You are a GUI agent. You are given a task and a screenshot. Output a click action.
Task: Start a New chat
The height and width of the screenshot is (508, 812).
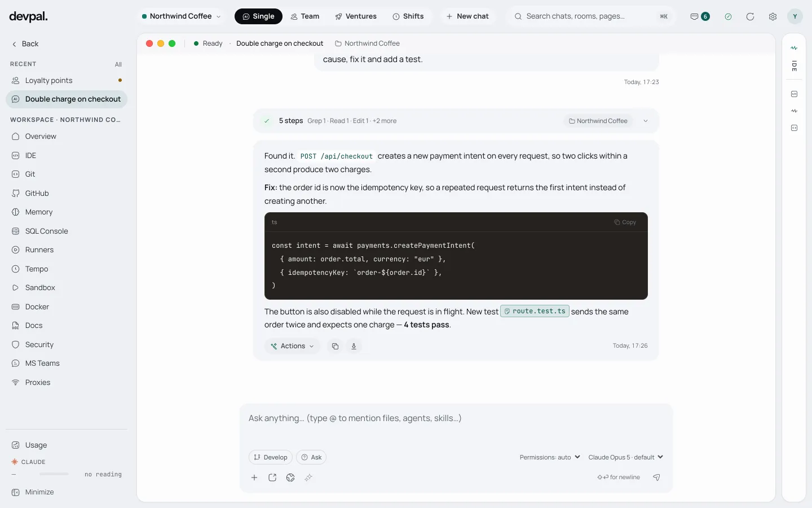tap(467, 16)
